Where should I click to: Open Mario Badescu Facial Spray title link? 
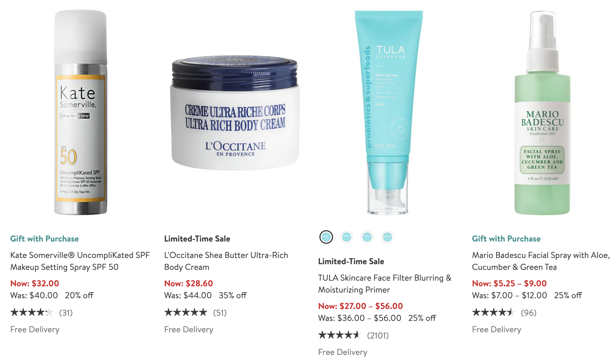pyautogui.click(x=541, y=261)
